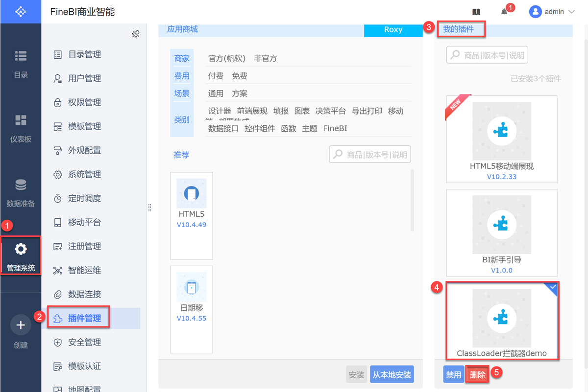Click the 安全管理 shield icon
The image size is (588, 392).
tap(58, 342)
